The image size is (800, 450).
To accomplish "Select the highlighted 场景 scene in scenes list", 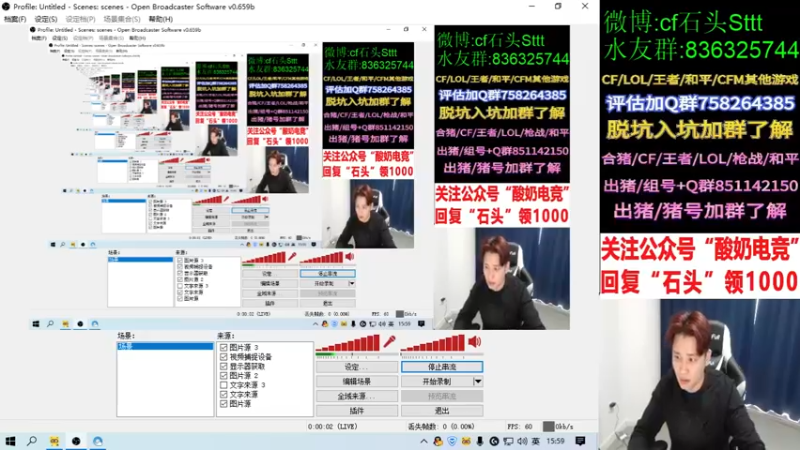I will (165, 346).
